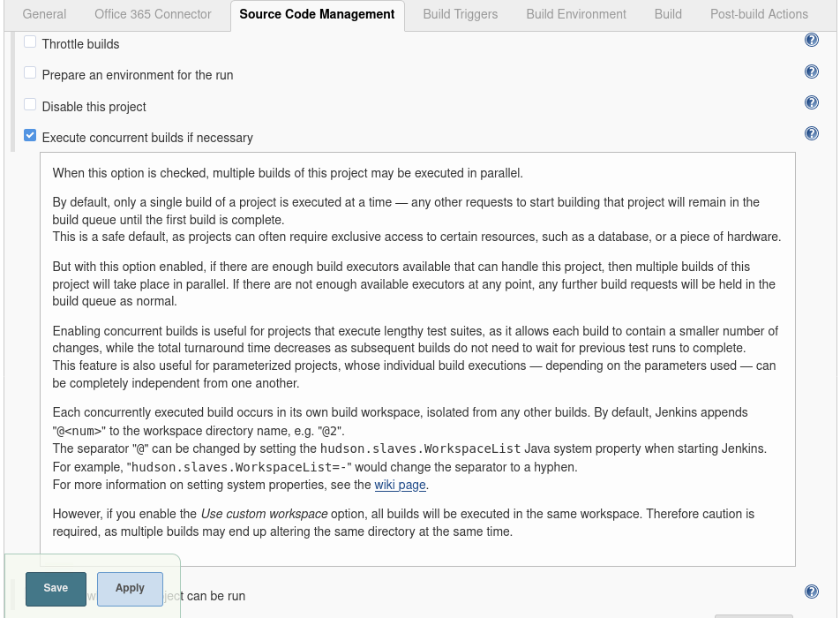Open the Build Environment tab
Screen dimensions: 840x618
pyautogui.click(x=575, y=14)
